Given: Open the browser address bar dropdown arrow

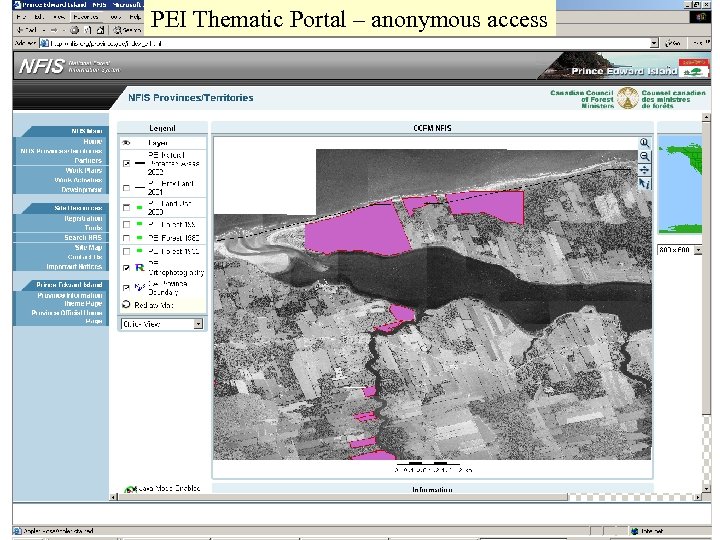Looking at the screenshot, I should (x=654, y=43).
